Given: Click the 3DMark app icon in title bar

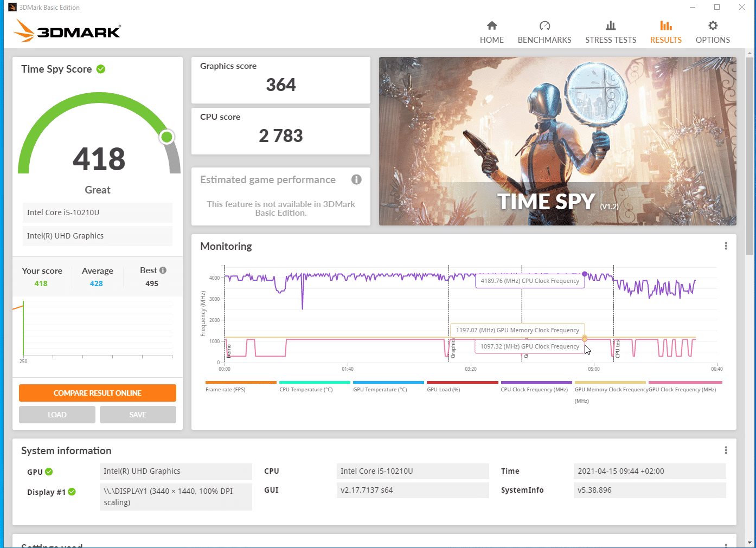Looking at the screenshot, I should coord(12,7).
